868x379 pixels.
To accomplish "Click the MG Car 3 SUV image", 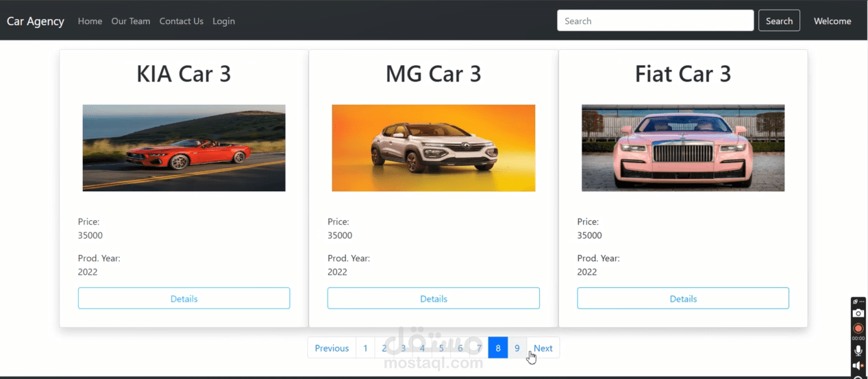I will click(x=434, y=148).
